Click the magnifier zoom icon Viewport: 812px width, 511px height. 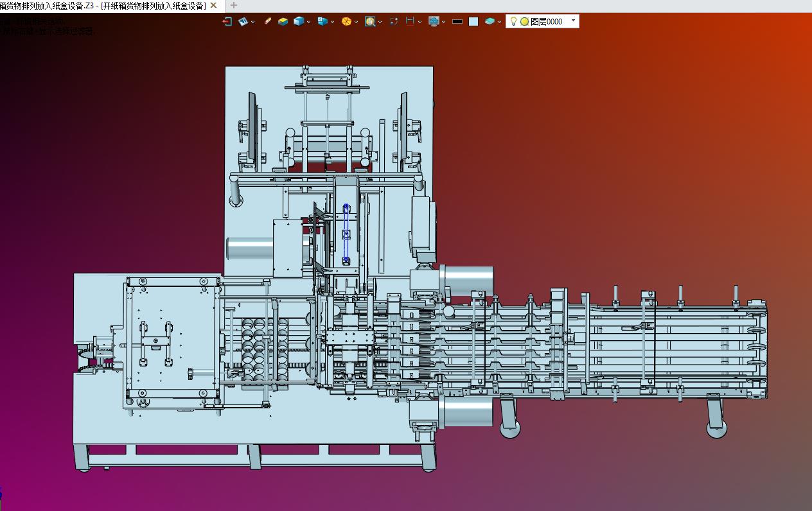click(x=370, y=21)
